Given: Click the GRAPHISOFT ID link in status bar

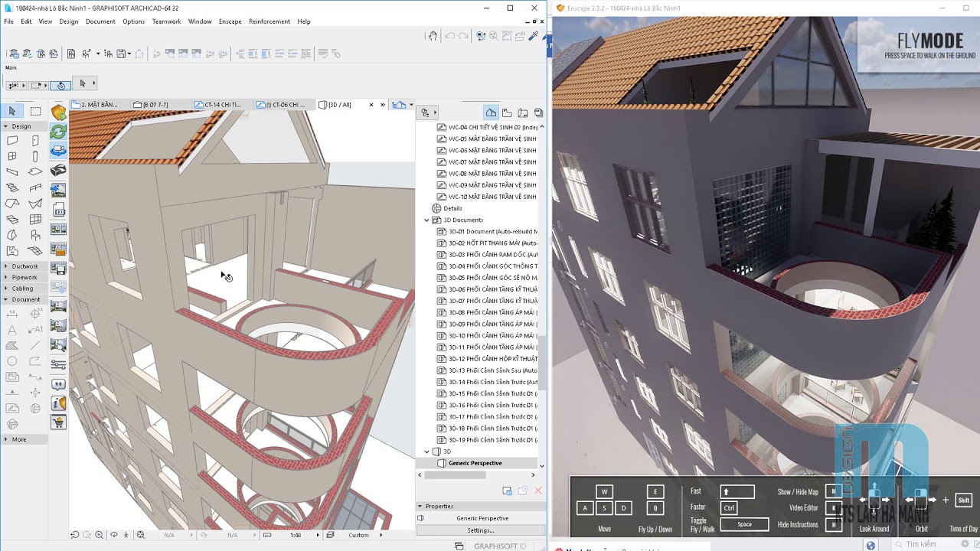Looking at the screenshot, I should pyautogui.click(x=499, y=546).
